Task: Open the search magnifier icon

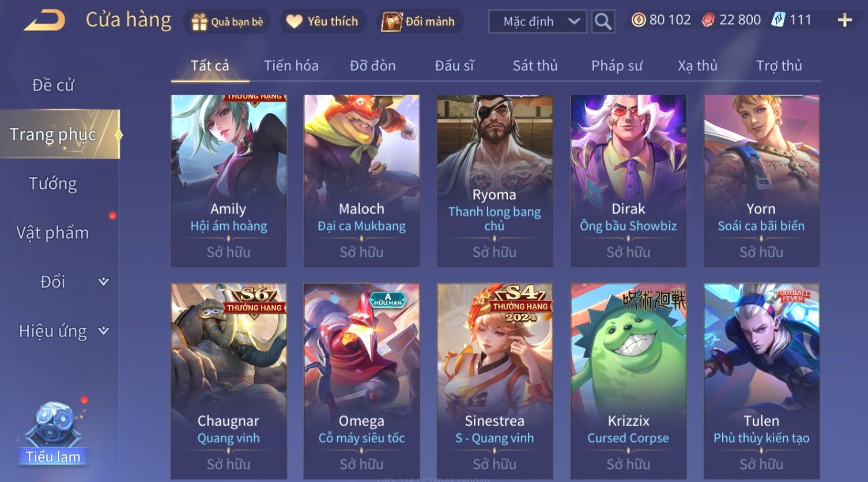Action: [x=603, y=22]
